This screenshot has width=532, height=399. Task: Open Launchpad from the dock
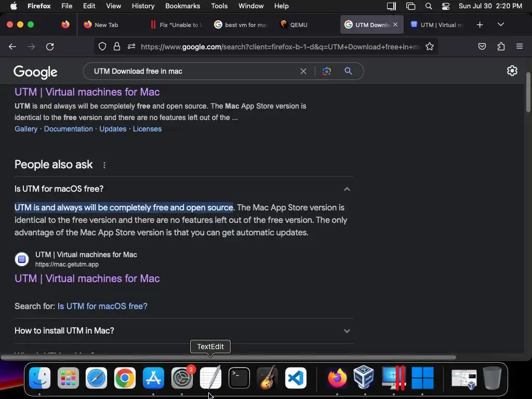68,378
